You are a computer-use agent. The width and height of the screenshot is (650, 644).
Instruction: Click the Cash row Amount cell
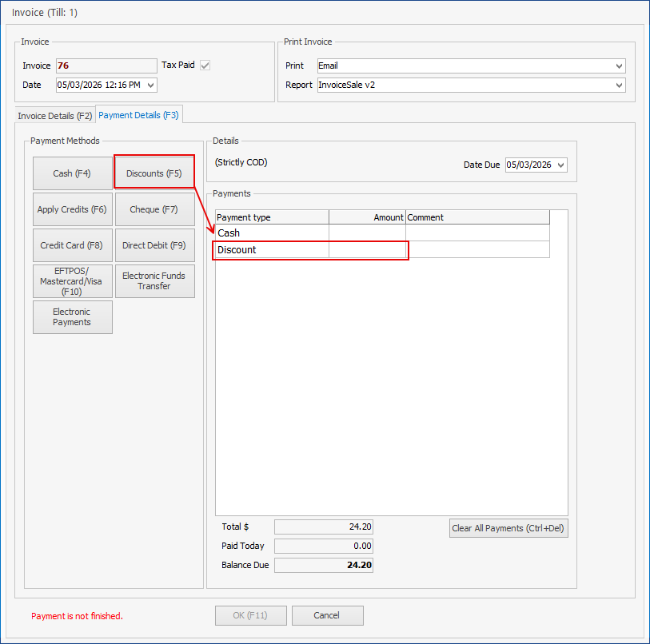point(367,233)
